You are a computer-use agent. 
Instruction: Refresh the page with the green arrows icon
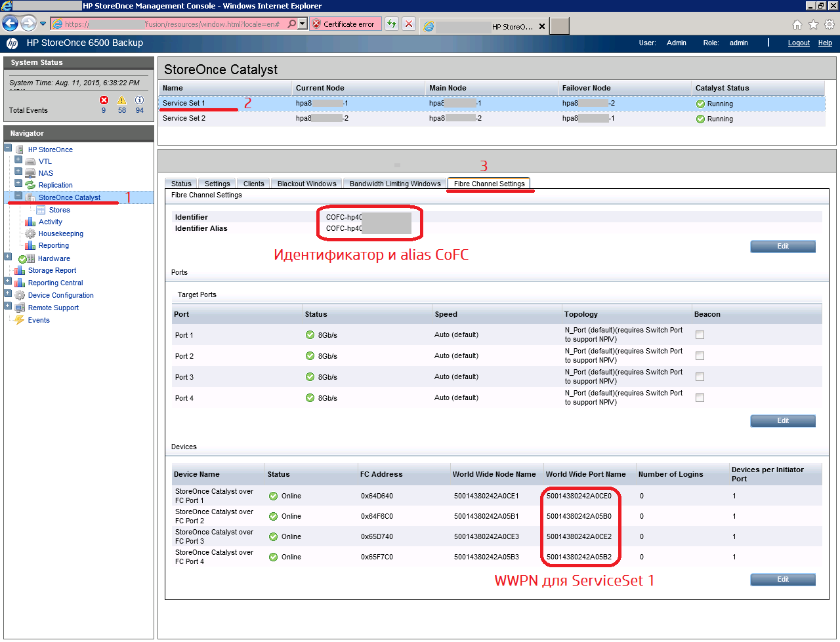click(392, 24)
